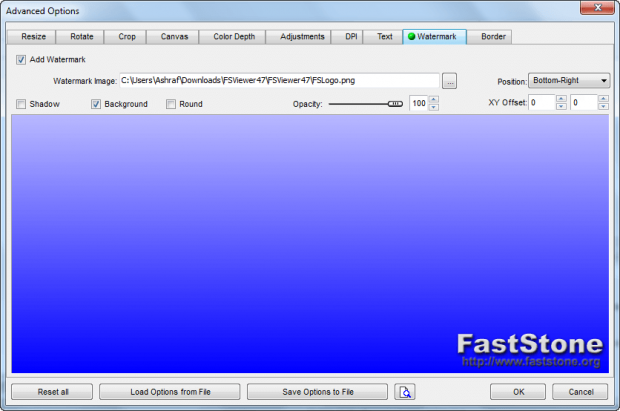This screenshot has width=620, height=411.
Task: Select the Text tab
Action: 384,36
